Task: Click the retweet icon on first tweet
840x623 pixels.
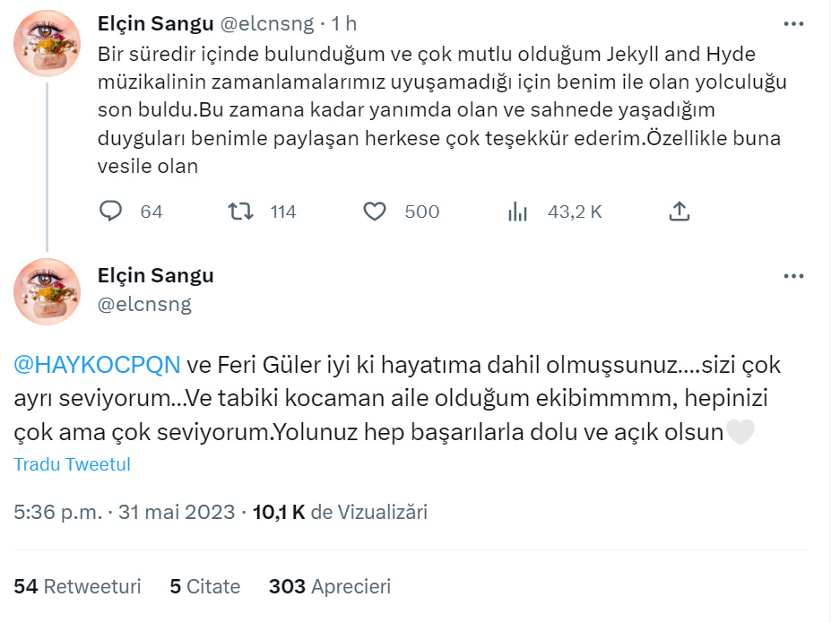Action: coord(240,212)
